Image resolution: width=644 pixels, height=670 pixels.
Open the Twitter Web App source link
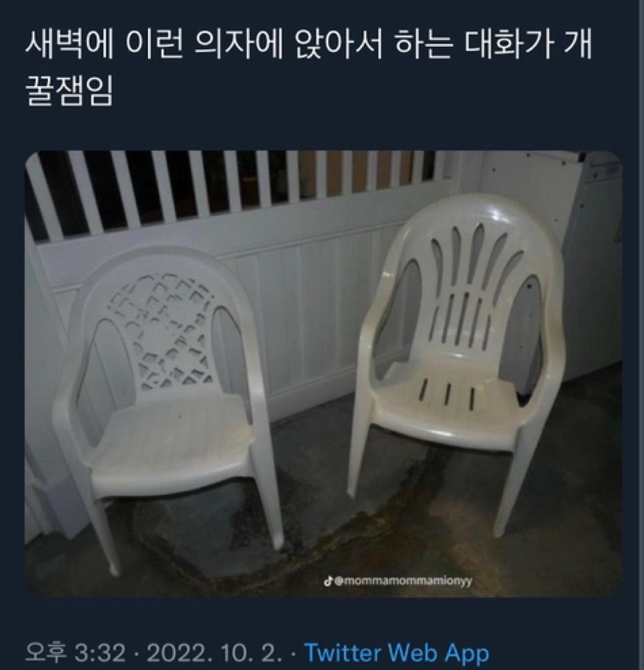coord(396,653)
